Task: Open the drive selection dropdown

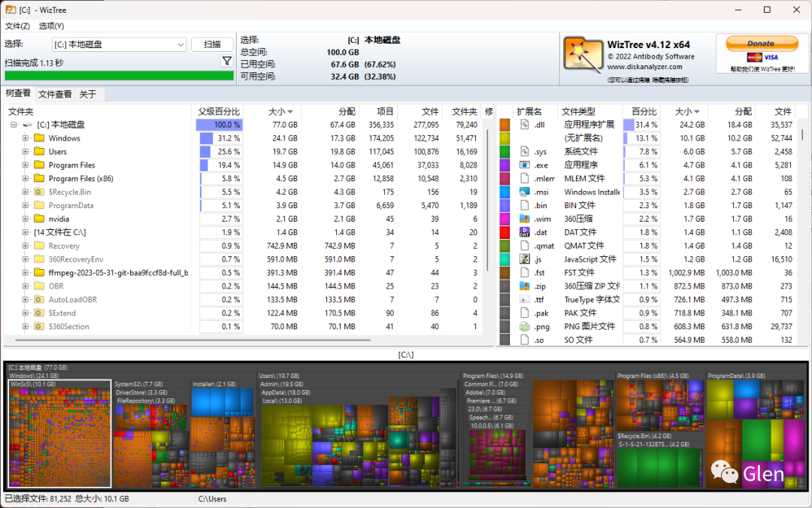Action: [x=180, y=44]
